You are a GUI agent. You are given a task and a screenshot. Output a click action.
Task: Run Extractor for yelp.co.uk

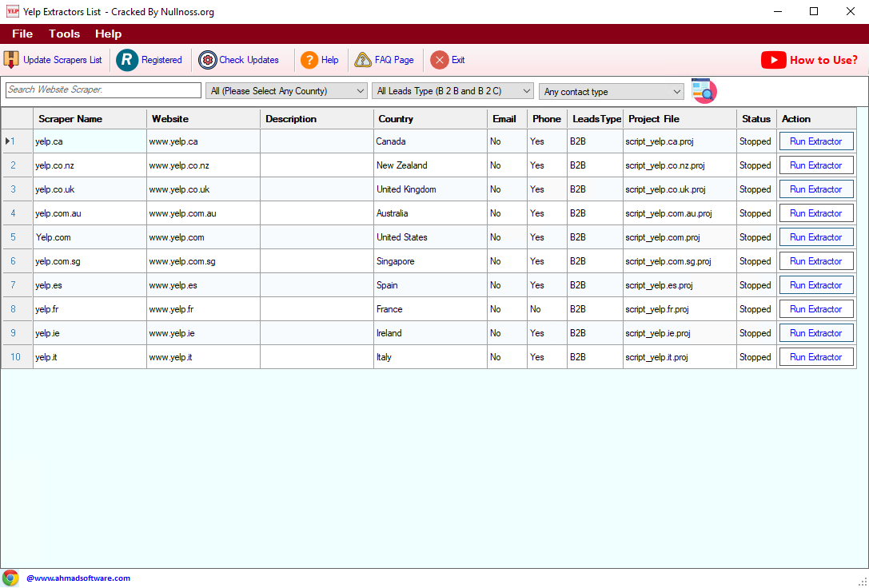pos(816,189)
